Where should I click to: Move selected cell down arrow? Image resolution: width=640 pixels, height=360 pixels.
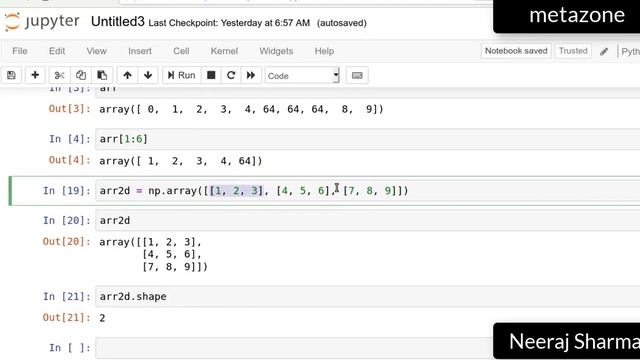tap(148, 75)
